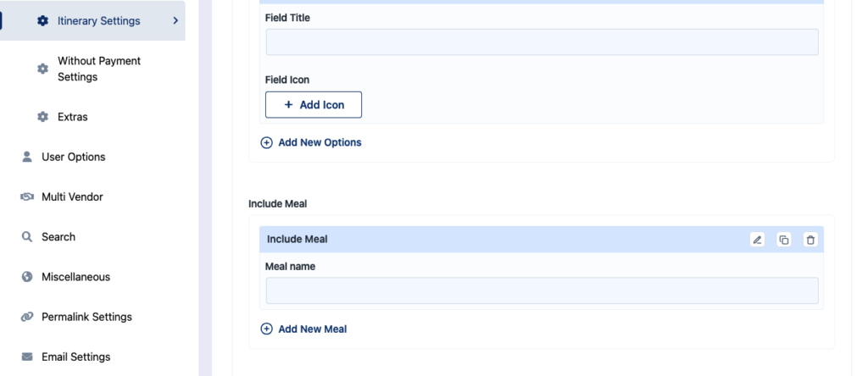Screen dimensions: 868x376
Task: Click the envelope icon beside Email Settings
Action: pyautogui.click(x=27, y=357)
